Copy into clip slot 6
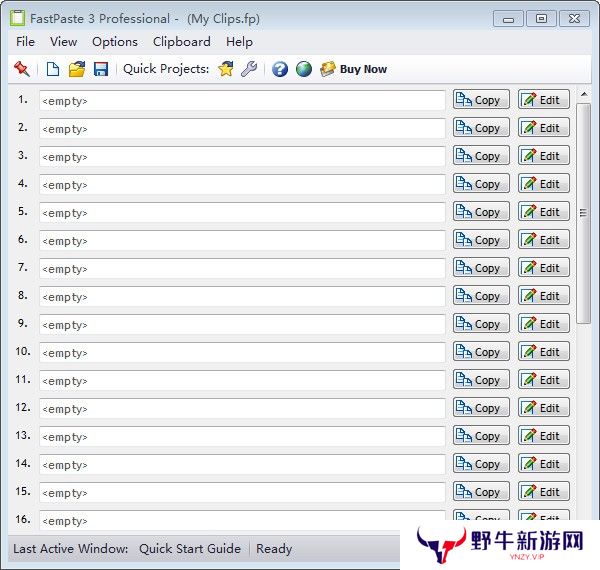The height and width of the screenshot is (570, 600). (x=481, y=239)
